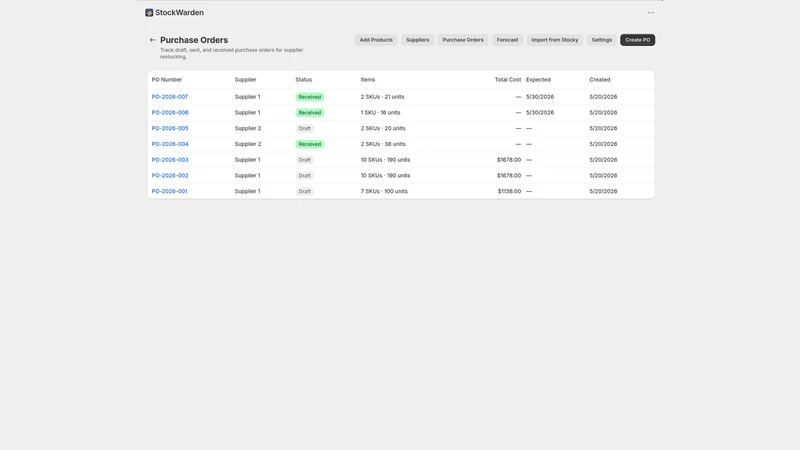Viewport: 800px width, 450px height.
Task: Click Draft badge for PO-2026-001
Action: 305,191
